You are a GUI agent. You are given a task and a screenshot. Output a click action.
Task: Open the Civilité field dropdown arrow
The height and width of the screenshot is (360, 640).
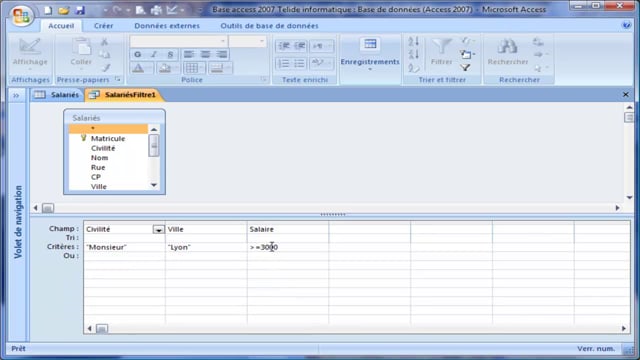(158, 230)
